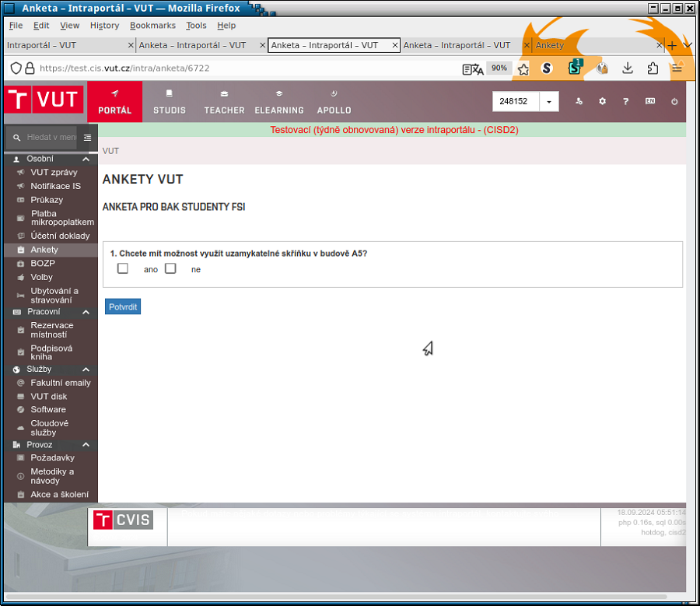Screen dimensions: 700x606
Task: Open the Help menu
Action: click(x=226, y=26)
